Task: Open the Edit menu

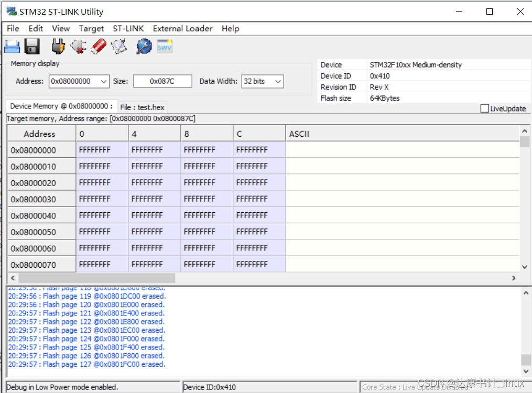Action: coord(36,28)
